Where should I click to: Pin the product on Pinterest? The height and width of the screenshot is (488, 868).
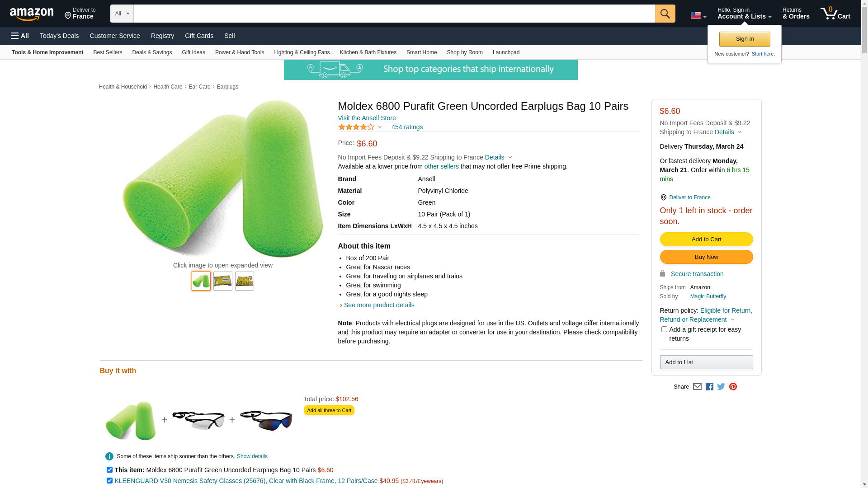click(733, 387)
